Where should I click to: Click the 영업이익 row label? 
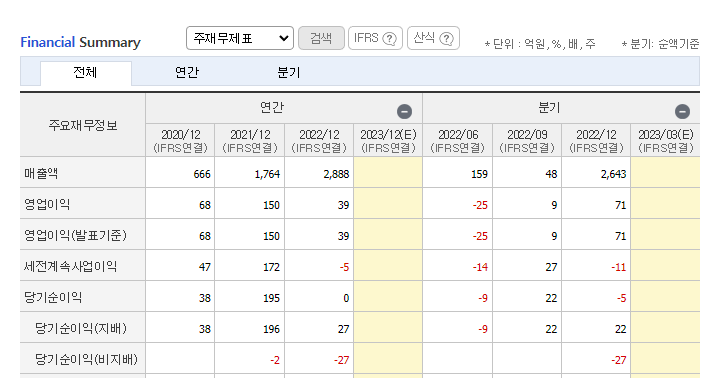point(47,204)
